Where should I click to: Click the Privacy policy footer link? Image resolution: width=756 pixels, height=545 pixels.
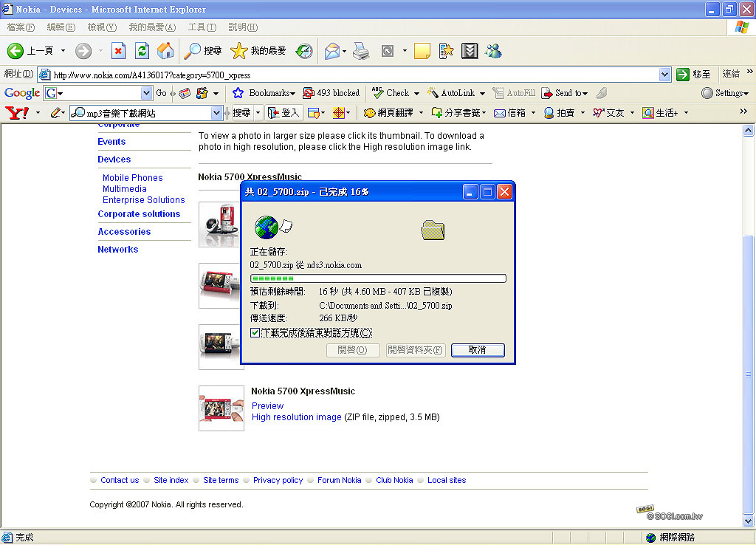pyautogui.click(x=278, y=480)
